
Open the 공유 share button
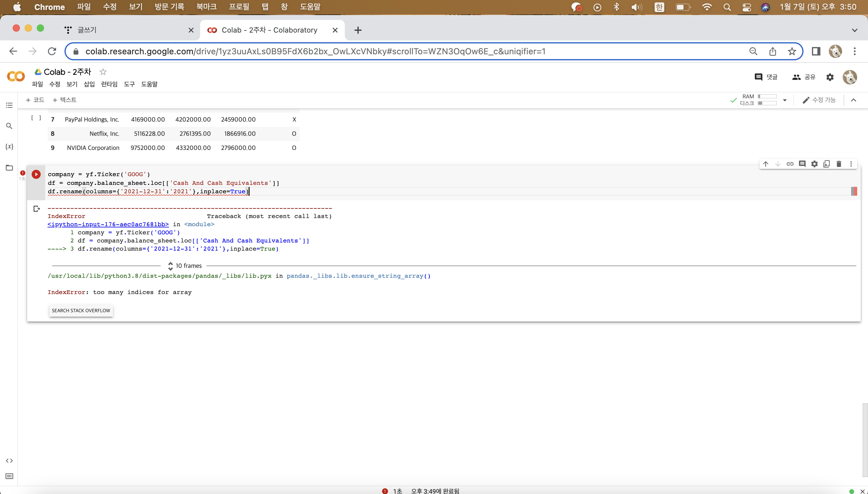(804, 77)
